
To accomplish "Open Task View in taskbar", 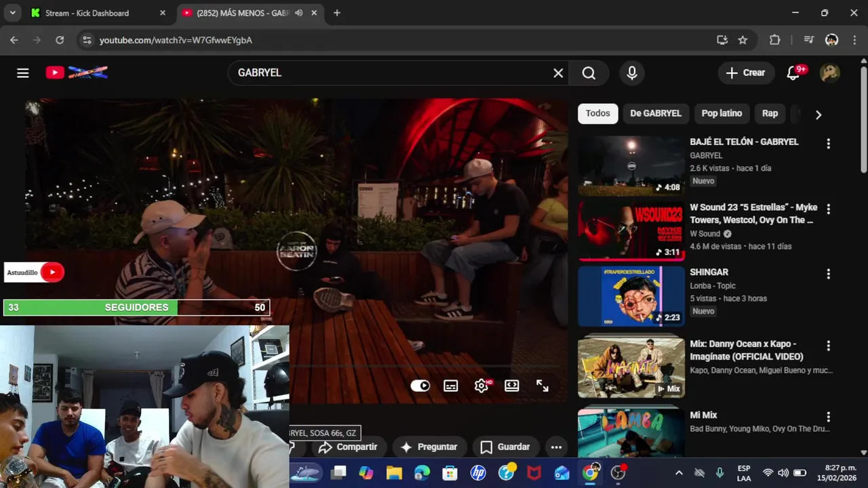I will (338, 473).
